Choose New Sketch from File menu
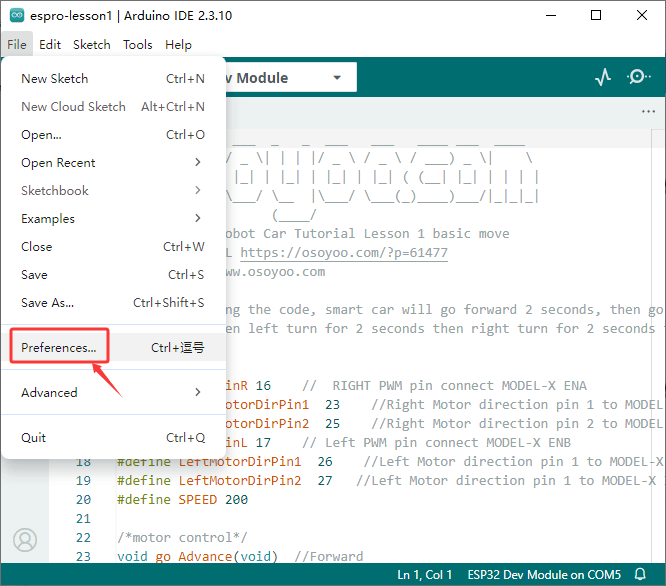 click(113, 79)
